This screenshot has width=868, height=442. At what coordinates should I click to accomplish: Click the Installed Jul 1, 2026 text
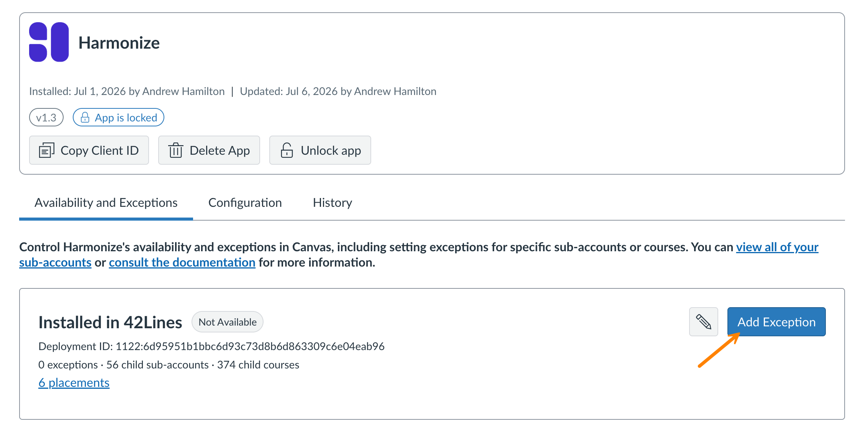(x=127, y=91)
